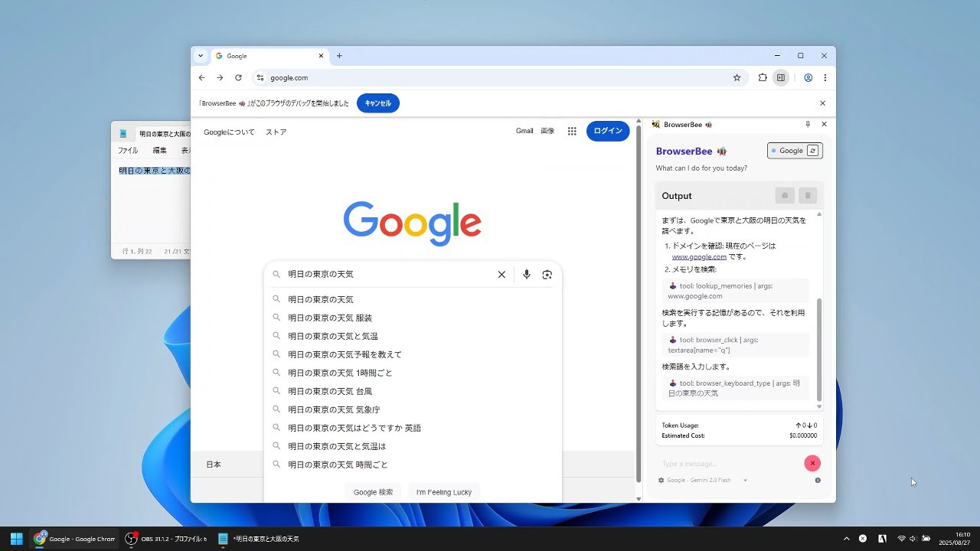Pin the BrowserBee side panel

coord(807,124)
